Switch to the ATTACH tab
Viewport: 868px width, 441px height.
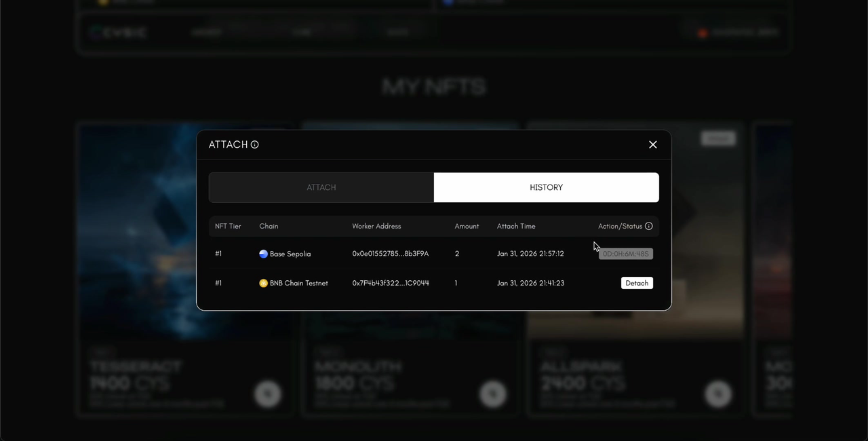[321, 187]
